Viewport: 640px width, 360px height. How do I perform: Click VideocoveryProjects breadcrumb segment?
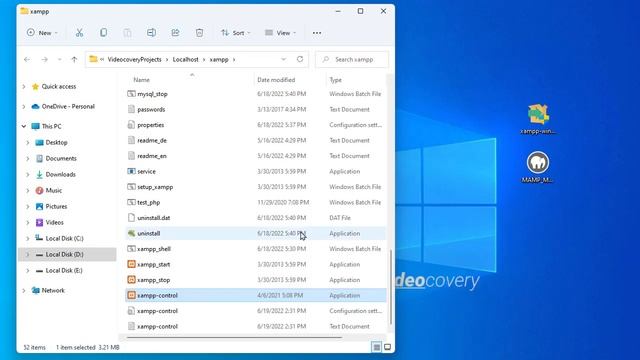pyautogui.click(x=134, y=60)
